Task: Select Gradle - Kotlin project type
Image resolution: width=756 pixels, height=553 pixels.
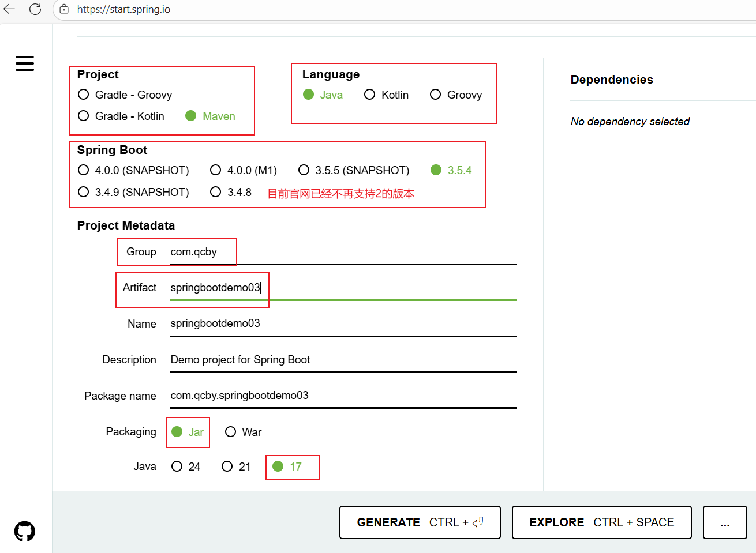Action: click(x=121, y=116)
